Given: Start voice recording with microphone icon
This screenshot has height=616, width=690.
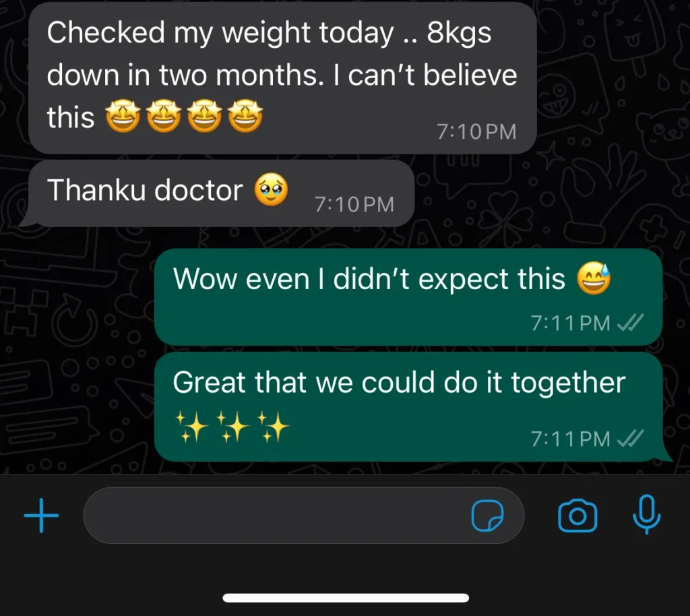Looking at the screenshot, I should (646, 514).
